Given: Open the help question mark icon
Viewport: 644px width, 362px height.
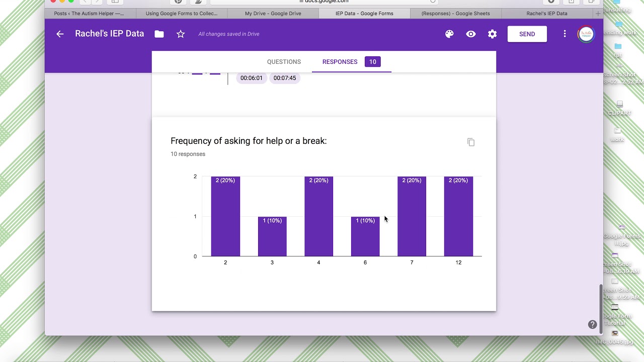Looking at the screenshot, I should (x=592, y=324).
